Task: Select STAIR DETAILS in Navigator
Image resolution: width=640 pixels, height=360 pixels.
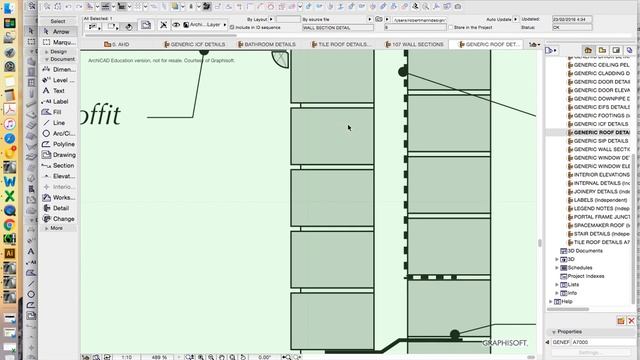Action: click(599, 234)
